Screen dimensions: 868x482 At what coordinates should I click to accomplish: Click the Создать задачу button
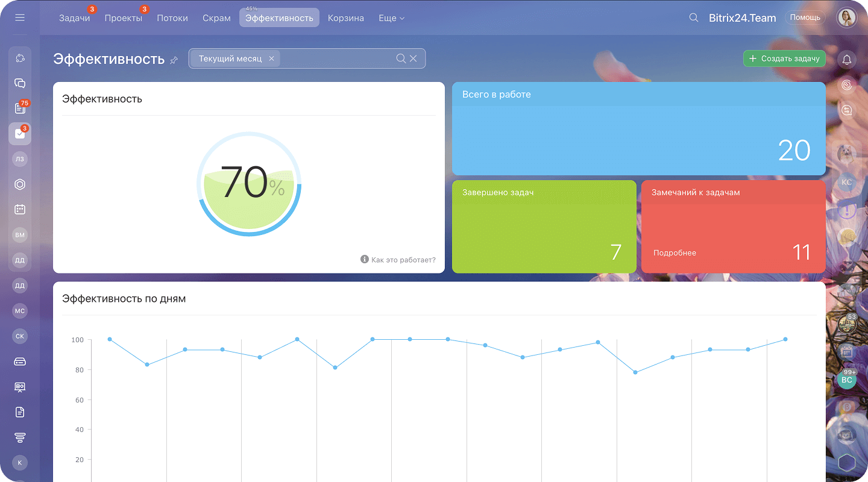pos(784,58)
